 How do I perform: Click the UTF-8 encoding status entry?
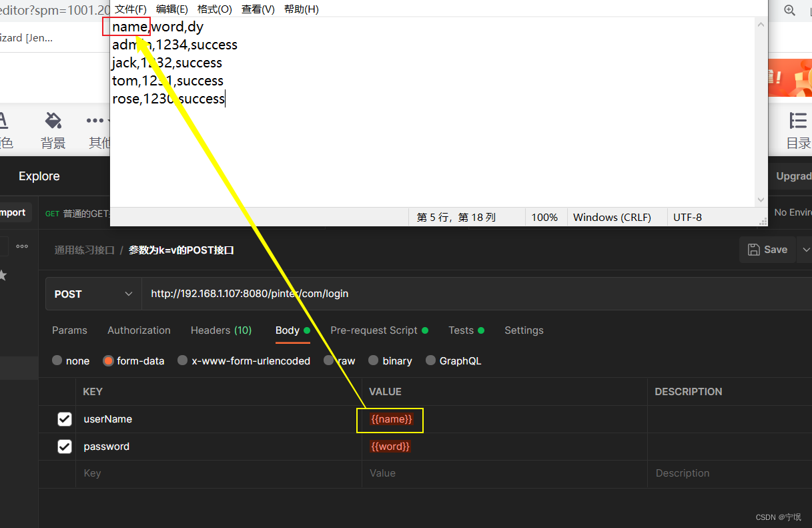(687, 217)
